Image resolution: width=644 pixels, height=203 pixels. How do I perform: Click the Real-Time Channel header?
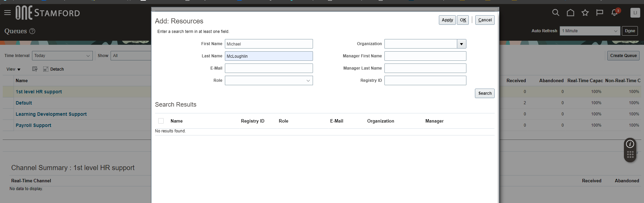(31, 181)
